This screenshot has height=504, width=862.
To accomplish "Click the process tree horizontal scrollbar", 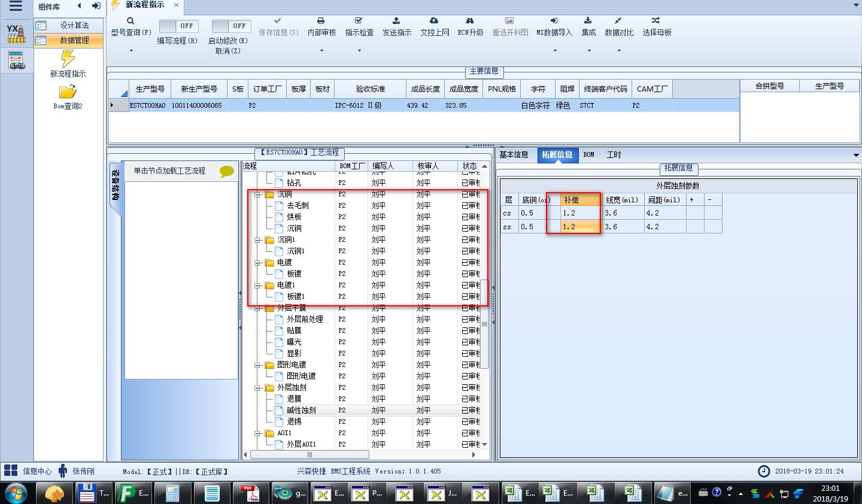I will (309, 455).
